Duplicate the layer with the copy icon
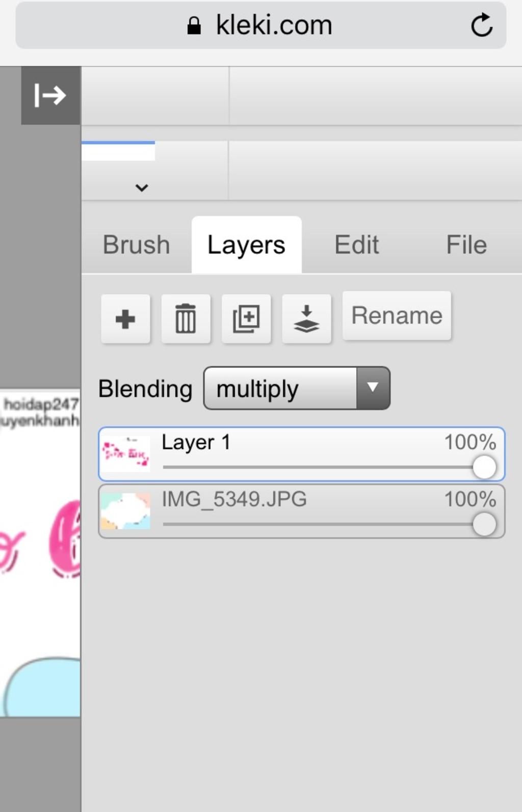522x812 pixels. pos(246,319)
